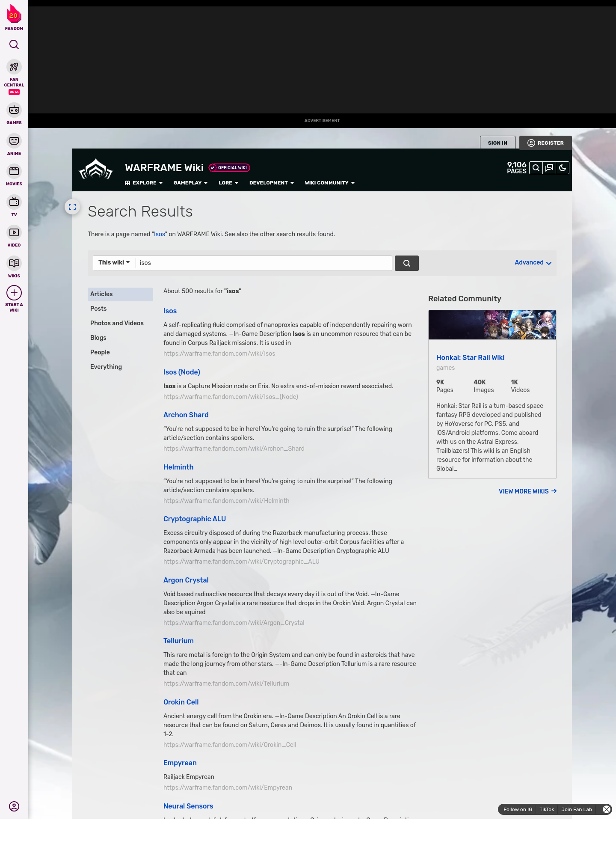Open the Tellurium result

coord(178,641)
